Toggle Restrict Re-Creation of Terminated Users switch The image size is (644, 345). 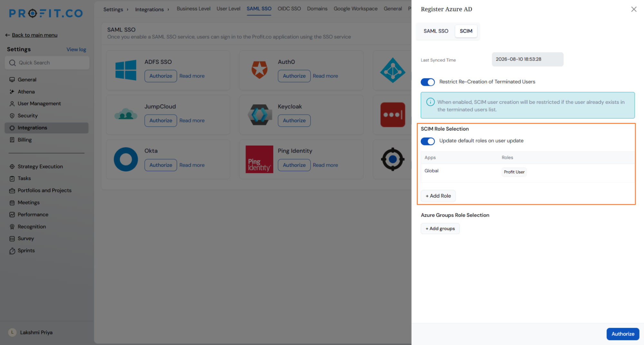click(428, 82)
